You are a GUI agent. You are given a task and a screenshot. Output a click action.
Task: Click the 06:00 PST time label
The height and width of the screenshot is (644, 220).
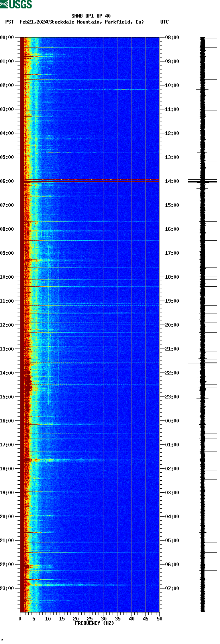pos(7,181)
